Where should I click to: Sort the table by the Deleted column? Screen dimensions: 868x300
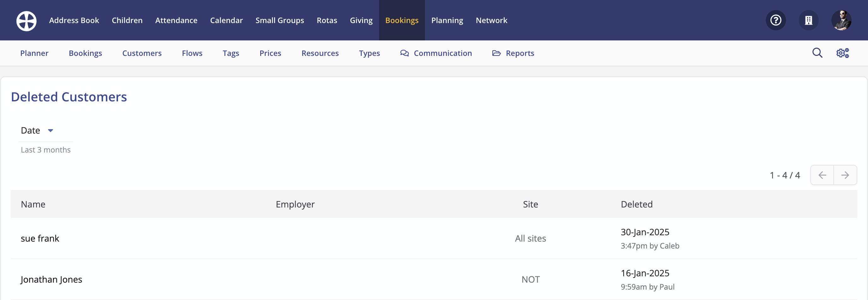636,204
